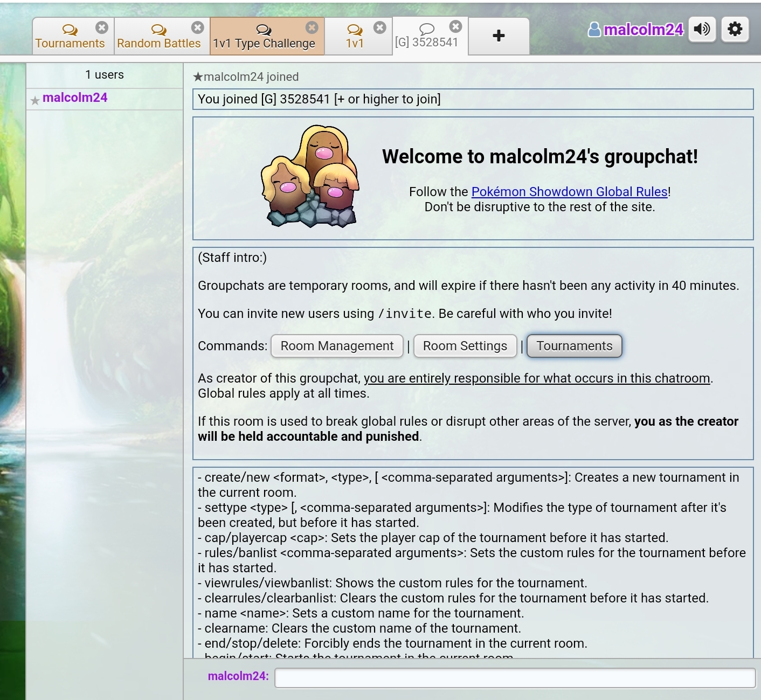Focus the chat message input box
The image size is (761, 700).
pyautogui.click(x=515, y=678)
